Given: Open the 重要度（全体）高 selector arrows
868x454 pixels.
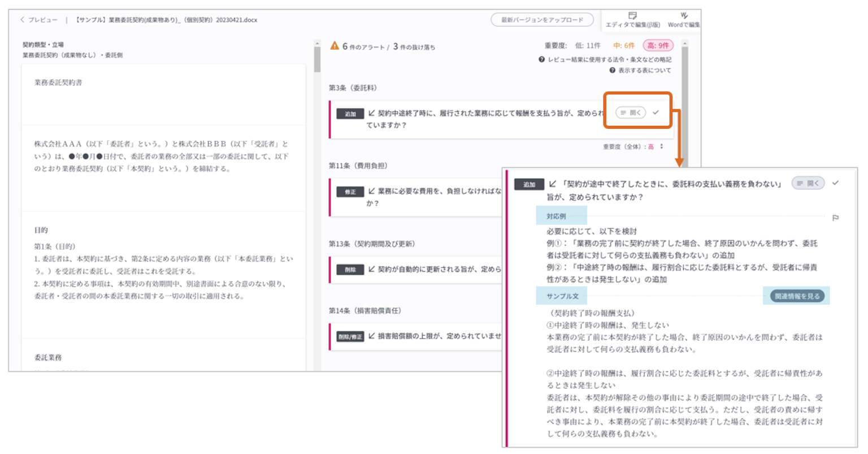Looking at the screenshot, I should (661, 147).
